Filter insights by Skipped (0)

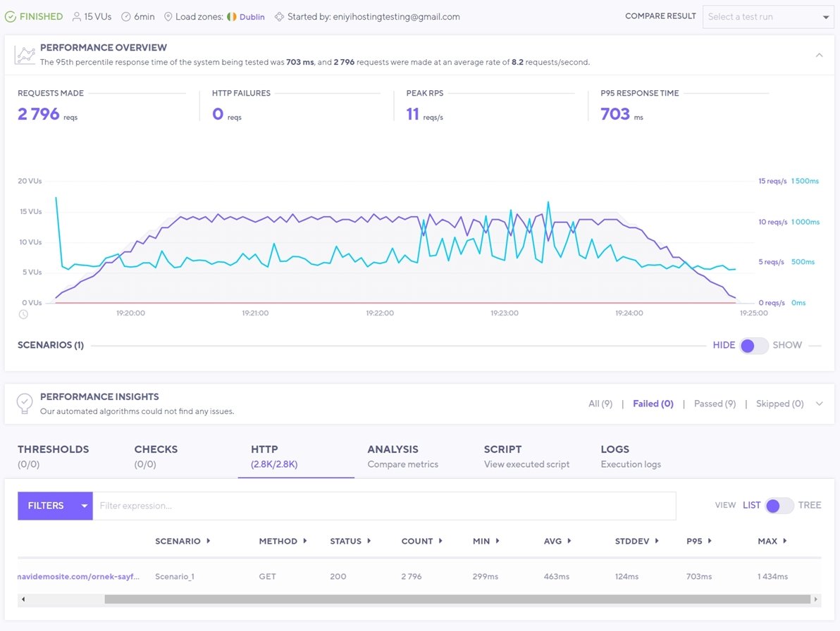point(780,404)
